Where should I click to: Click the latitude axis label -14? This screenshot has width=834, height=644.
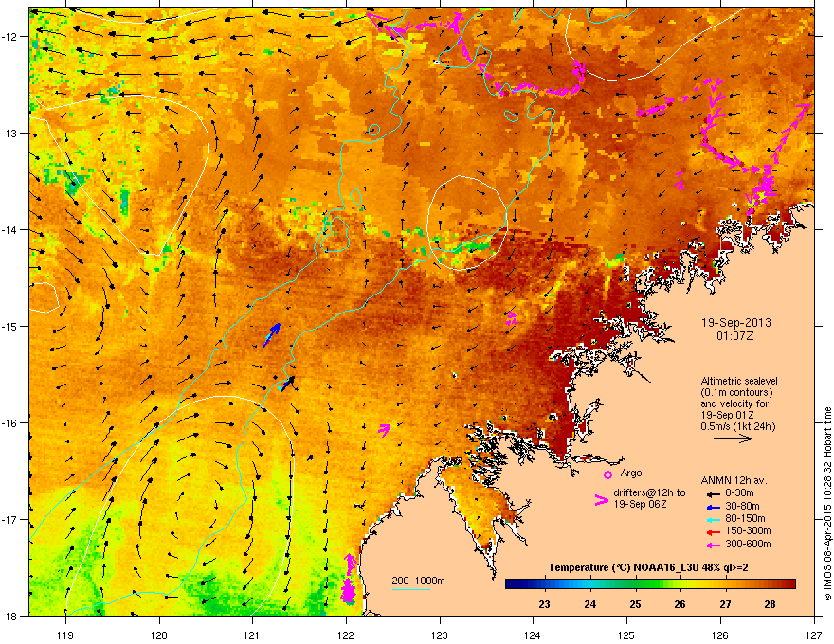click(9, 229)
